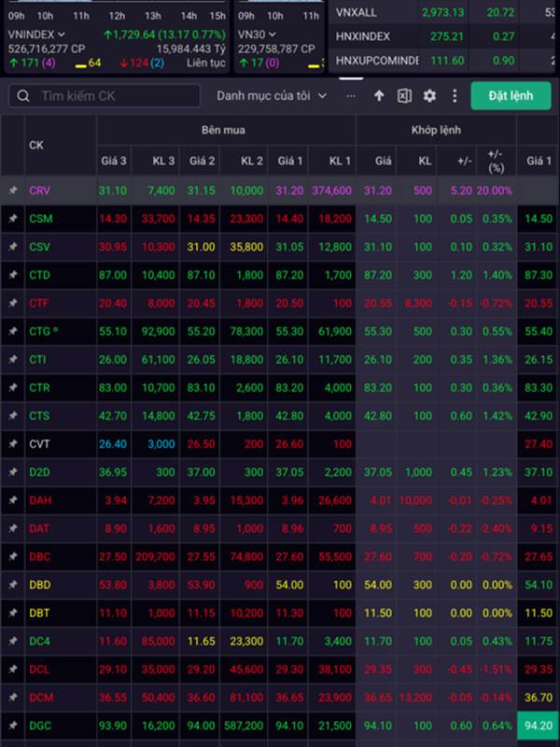
Task: Sort by the 'Giá 3' column header
Action: coord(114,161)
